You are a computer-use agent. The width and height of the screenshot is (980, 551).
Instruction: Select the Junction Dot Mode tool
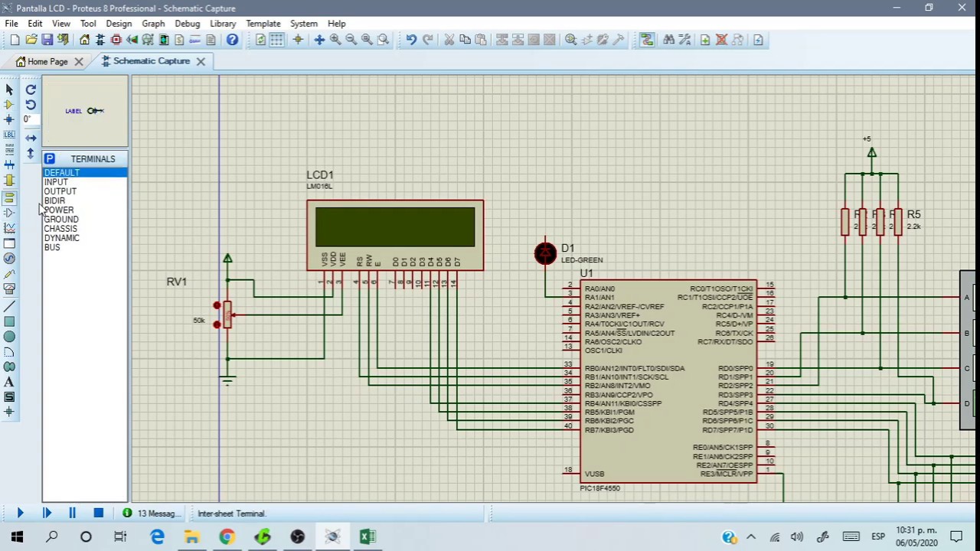9,119
